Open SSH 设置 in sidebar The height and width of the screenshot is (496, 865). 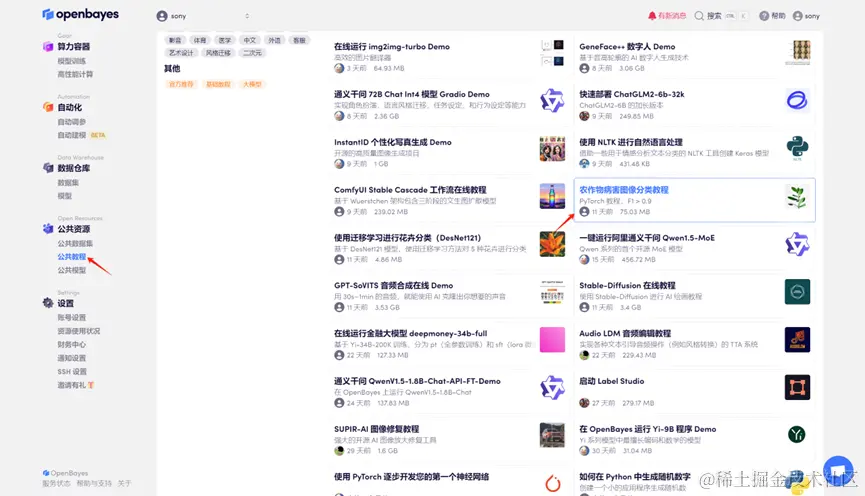pos(72,371)
